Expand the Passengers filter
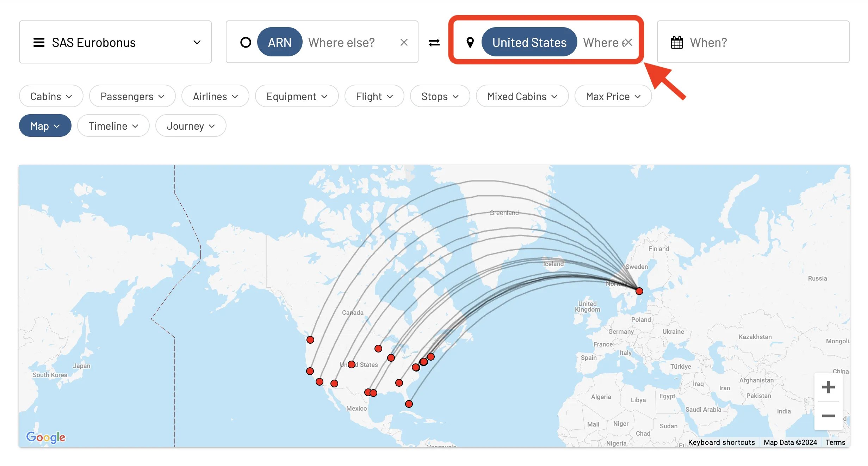Image resolution: width=868 pixels, height=466 pixels. (132, 96)
